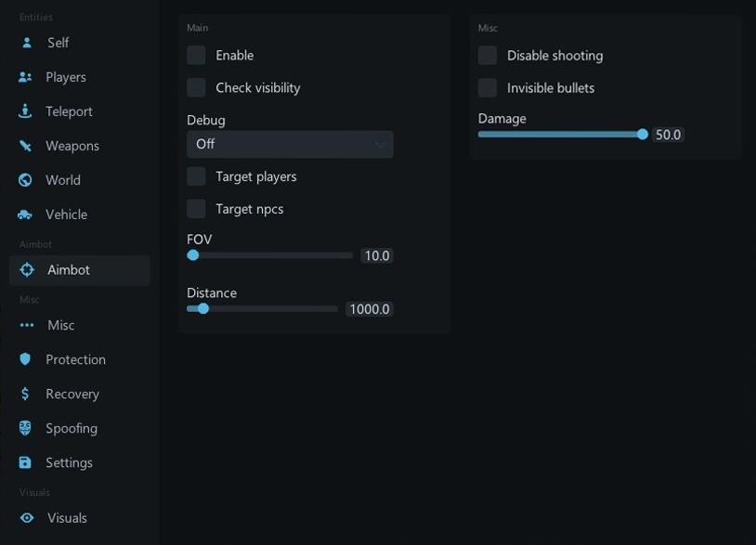Check the Invisible bullets option

click(488, 87)
